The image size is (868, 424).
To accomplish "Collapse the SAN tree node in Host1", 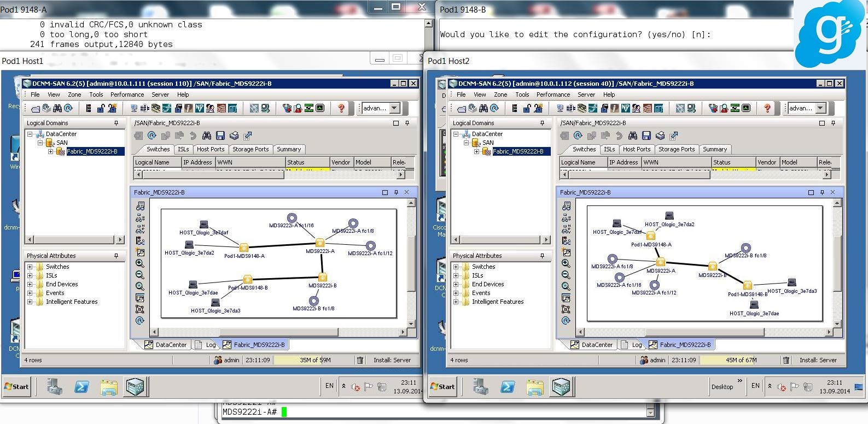I will 40,143.
